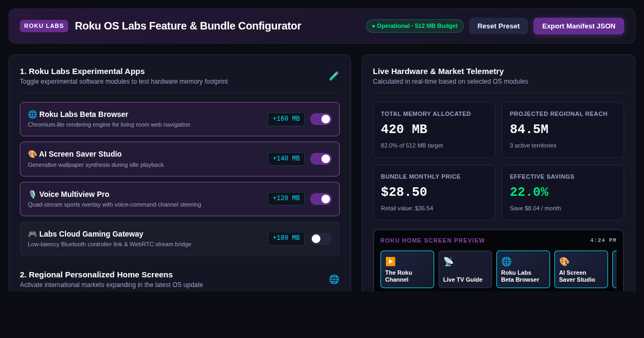Click the ROKU LABS logo badge
644x338 pixels.
click(44, 26)
